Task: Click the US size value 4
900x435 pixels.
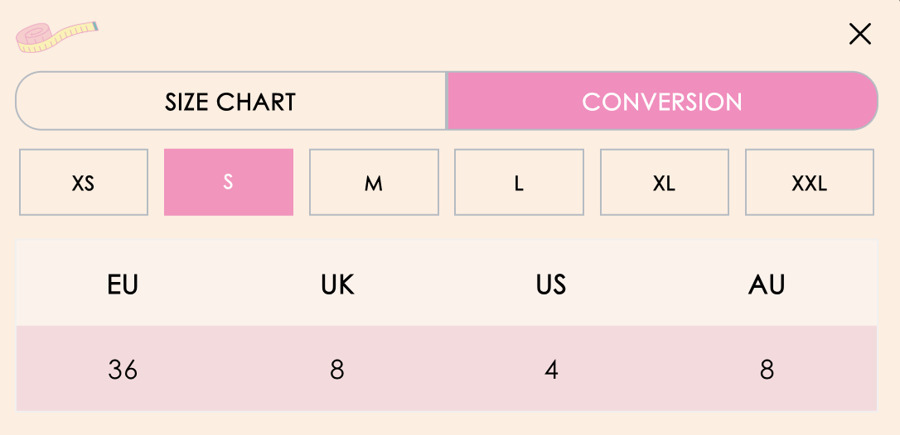Action: (x=551, y=370)
